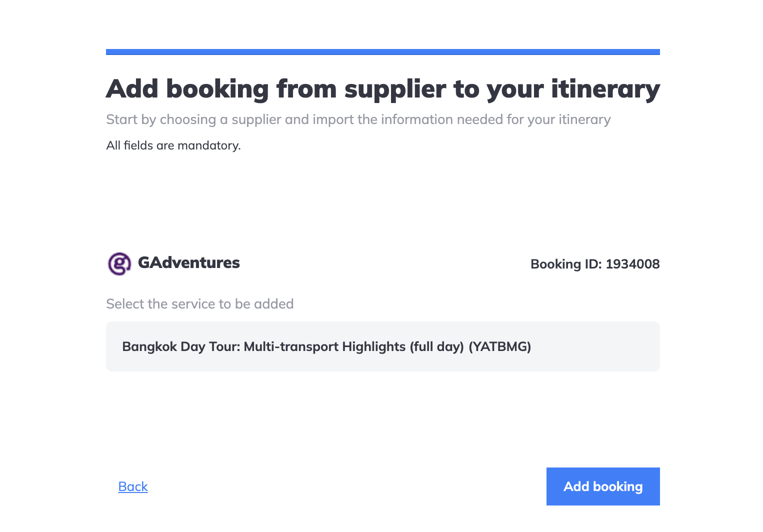Click the GAdventures purple logo icon
The height and width of the screenshot is (532, 763).
click(x=119, y=263)
